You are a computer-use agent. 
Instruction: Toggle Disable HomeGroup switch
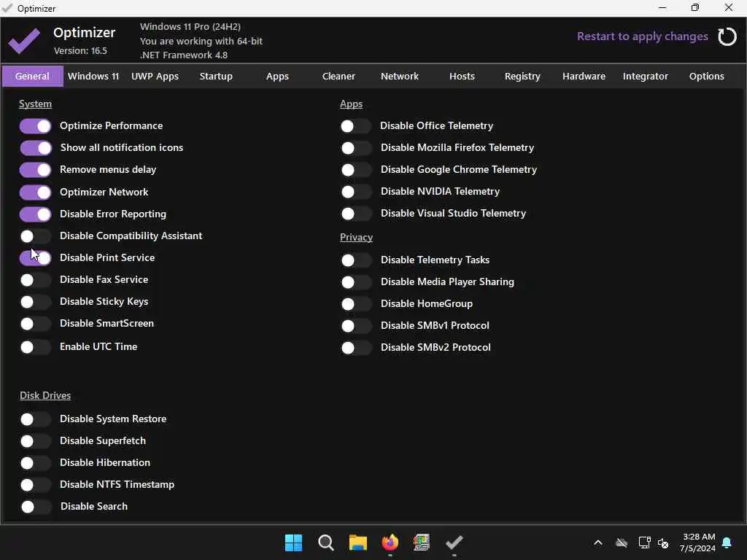pos(356,304)
